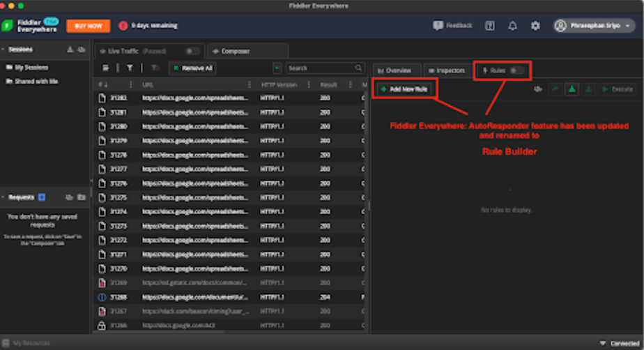
Task: Enable the Rules toggle switch
Action: pos(516,70)
